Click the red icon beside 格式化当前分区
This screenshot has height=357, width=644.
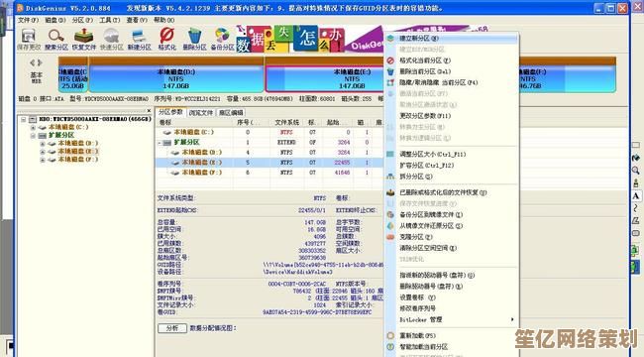(x=390, y=60)
